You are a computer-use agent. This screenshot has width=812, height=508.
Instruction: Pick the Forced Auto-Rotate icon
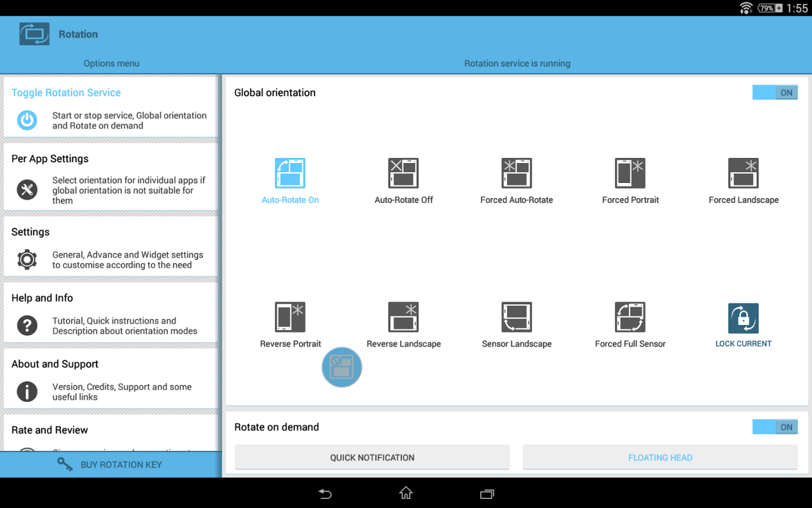pos(517,173)
